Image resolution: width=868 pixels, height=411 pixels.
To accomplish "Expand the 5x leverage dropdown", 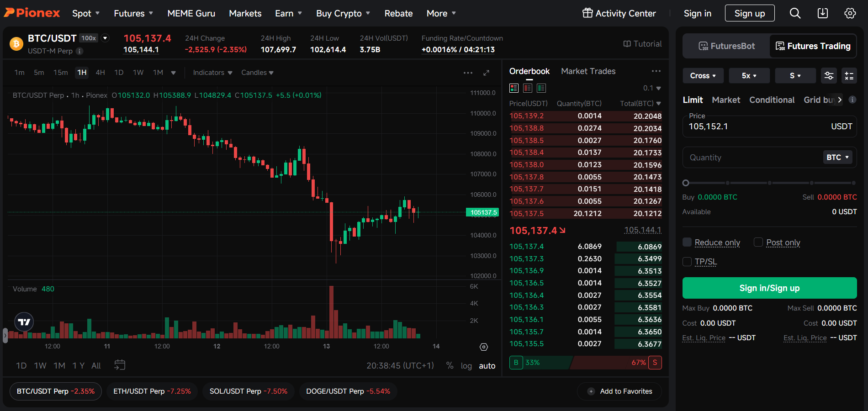I will click(749, 76).
